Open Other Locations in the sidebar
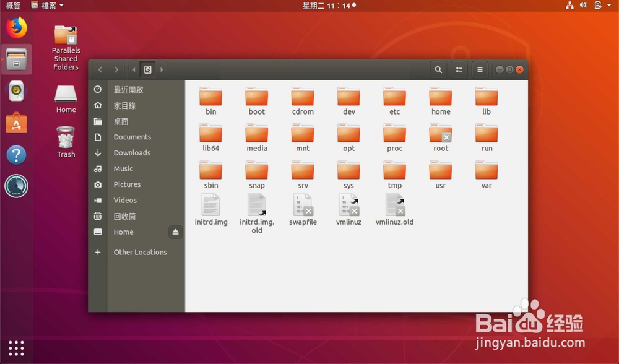Image resolution: width=619 pixels, height=364 pixels. [137, 252]
